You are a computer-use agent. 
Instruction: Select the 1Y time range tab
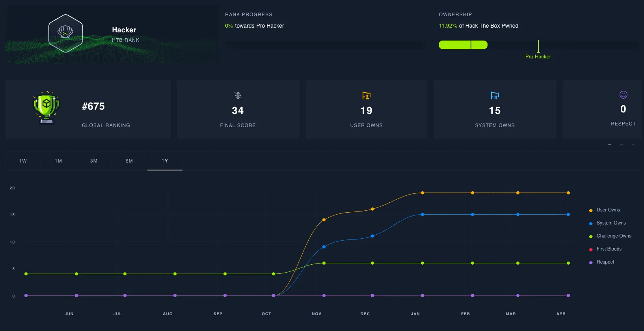(165, 161)
